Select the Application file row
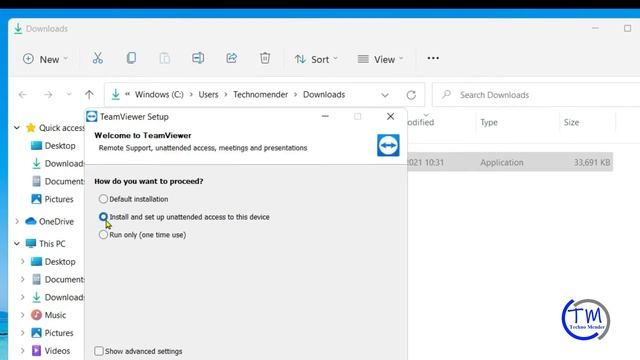Screen dimensions: 640x360 [510, 162]
